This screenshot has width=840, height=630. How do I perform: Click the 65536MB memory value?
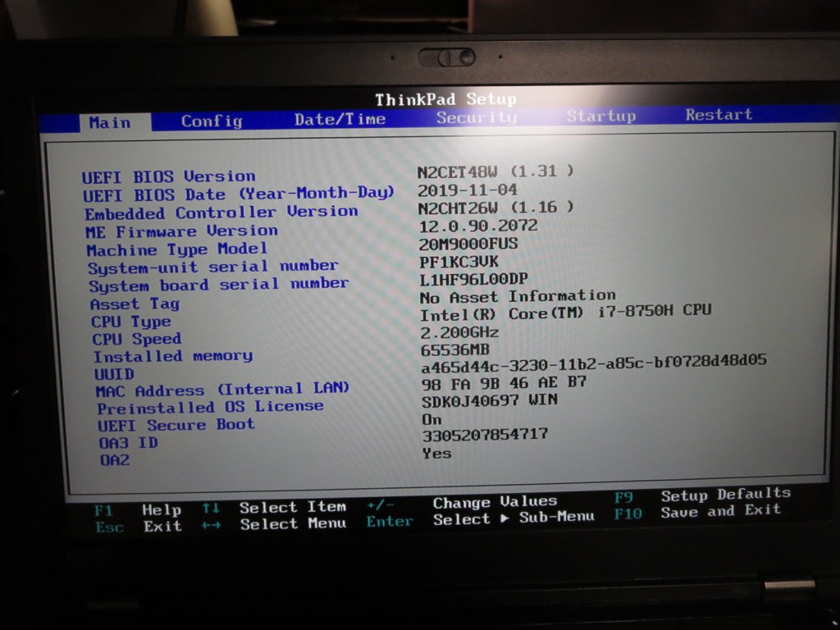pyautogui.click(x=455, y=349)
